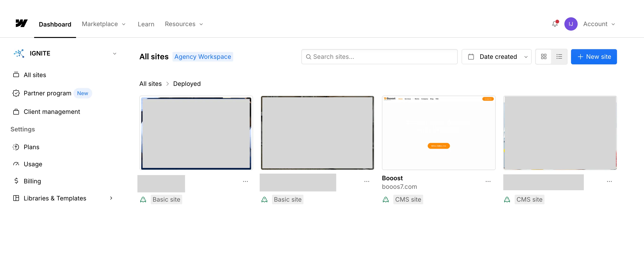Click the New badge beside Partner program
Image resolution: width=644 pixels, height=278 pixels.
82,93
